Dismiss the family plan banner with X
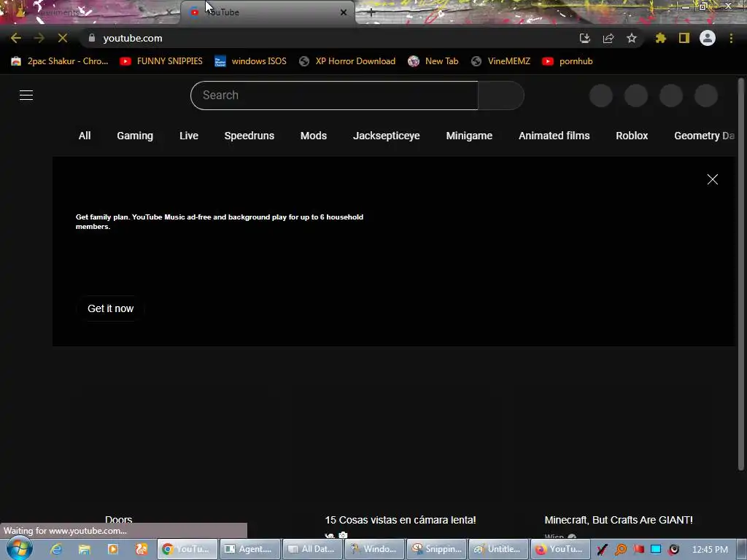 click(x=713, y=179)
